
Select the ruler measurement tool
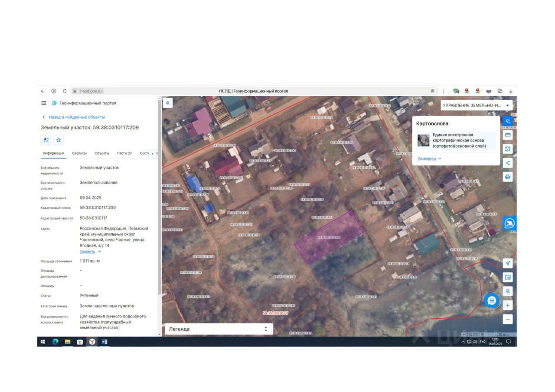pos(508,135)
